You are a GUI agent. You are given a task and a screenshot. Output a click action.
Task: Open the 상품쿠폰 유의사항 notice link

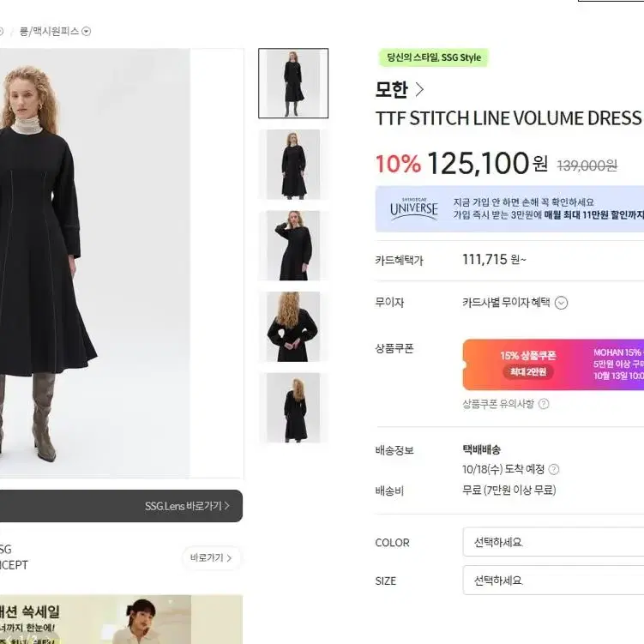click(x=498, y=404)
